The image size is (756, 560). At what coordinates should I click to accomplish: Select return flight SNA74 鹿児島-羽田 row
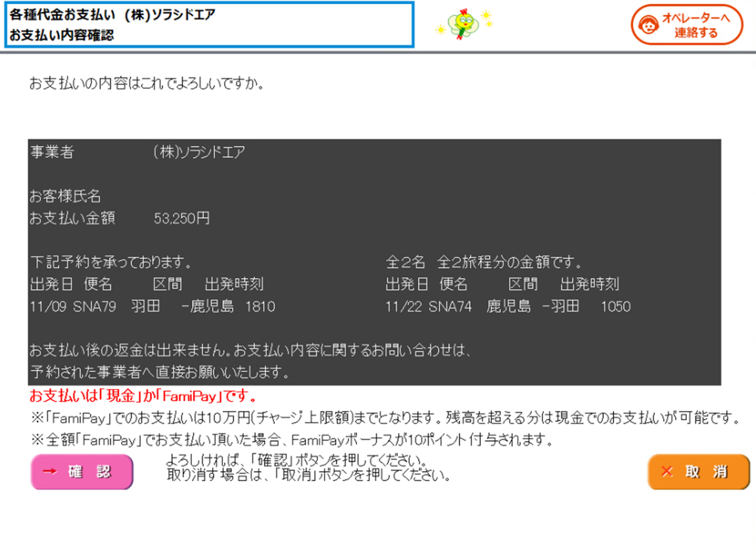(x=508, y=306)
